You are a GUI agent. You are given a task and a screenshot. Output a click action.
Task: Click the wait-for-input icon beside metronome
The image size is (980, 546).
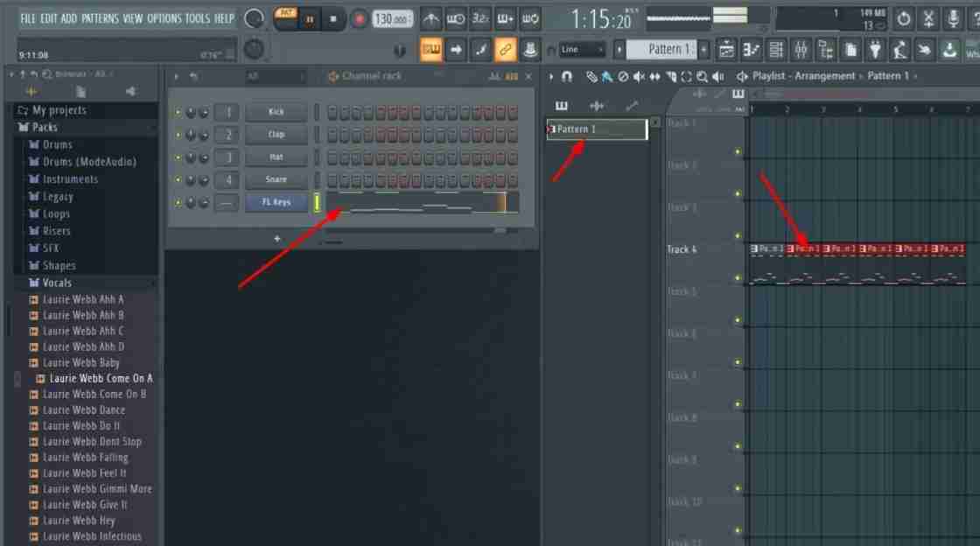[x=455, y=19]
